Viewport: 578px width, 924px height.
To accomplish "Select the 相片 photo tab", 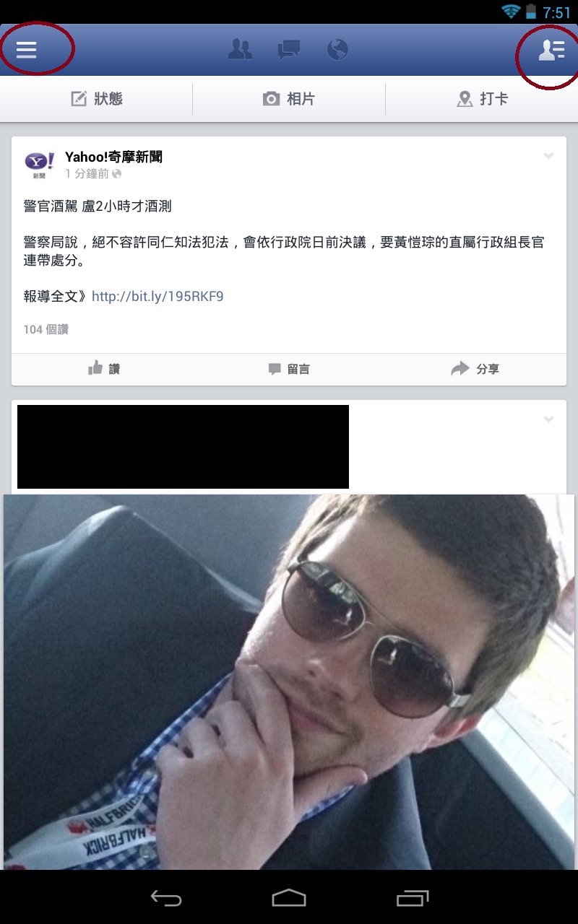I will coord(289,99).
